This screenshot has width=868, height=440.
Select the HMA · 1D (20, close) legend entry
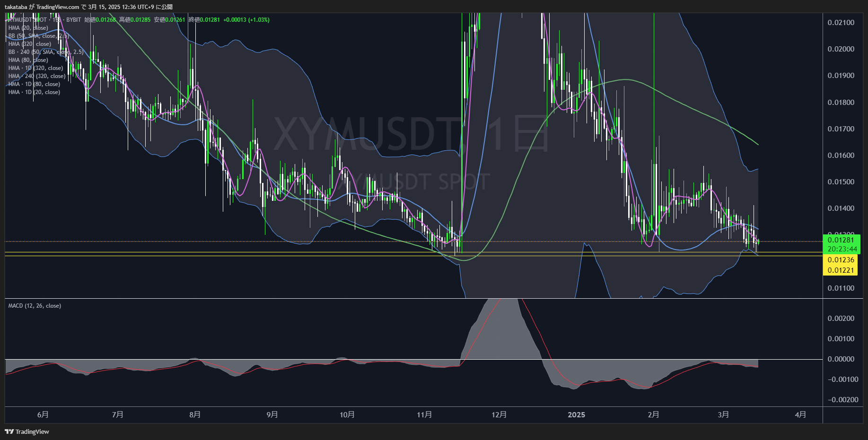(x=34, y=92)
